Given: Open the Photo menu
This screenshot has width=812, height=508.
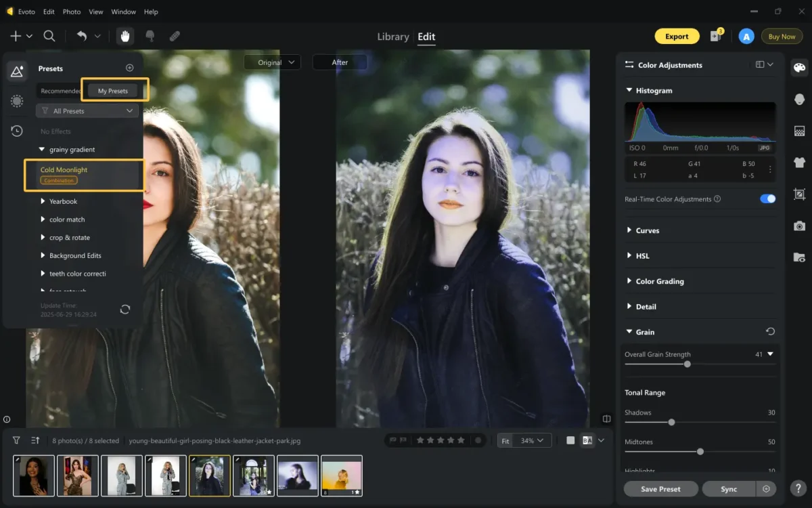Looking at the screenshot, I should pos(72,12).
